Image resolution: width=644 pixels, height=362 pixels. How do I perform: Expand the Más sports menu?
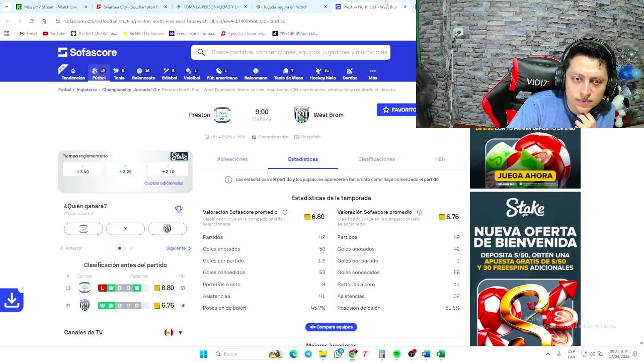(x=373, y=74)
